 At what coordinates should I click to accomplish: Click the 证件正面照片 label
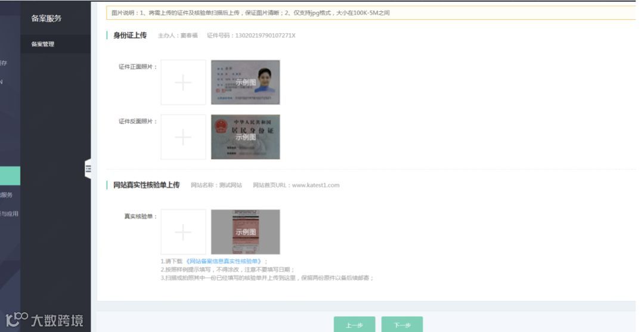coord(138,67)
